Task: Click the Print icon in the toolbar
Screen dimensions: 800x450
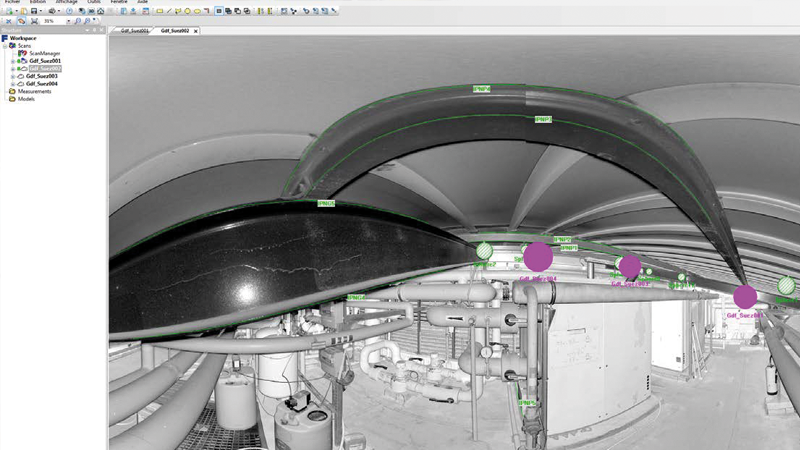Action: pos(52,11)
